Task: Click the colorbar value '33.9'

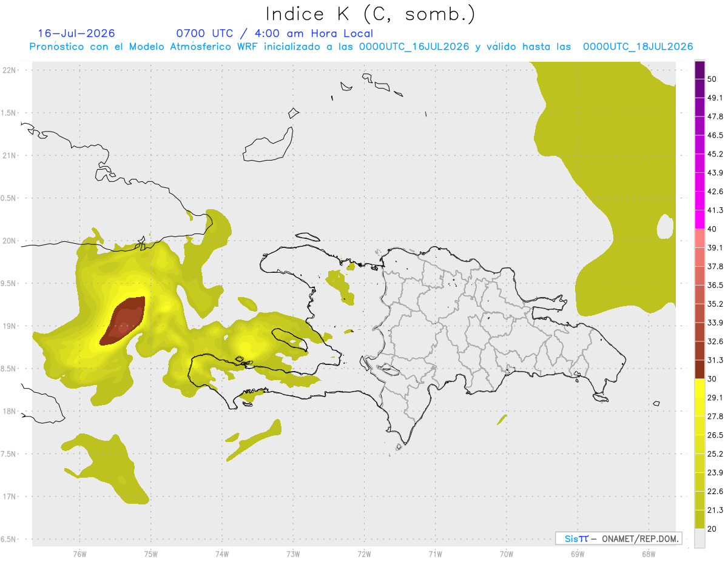Action: tap(715, 323)
